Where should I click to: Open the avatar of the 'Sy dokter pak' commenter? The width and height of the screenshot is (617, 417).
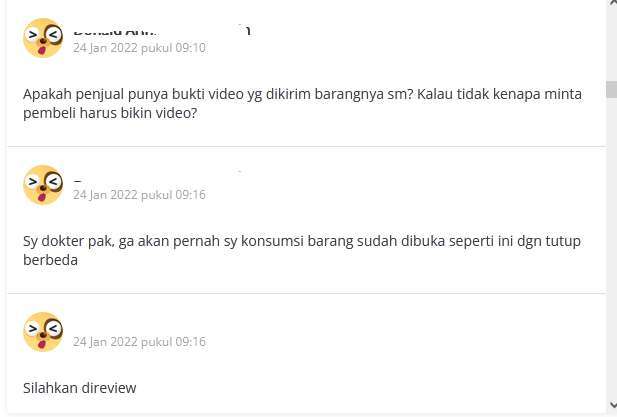43,185
